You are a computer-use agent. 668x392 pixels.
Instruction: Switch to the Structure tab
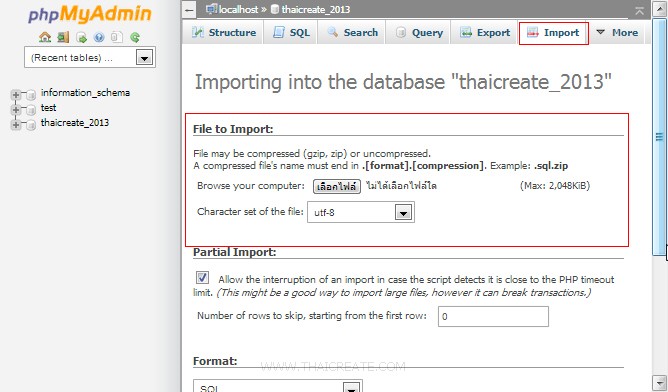point(224,32)
